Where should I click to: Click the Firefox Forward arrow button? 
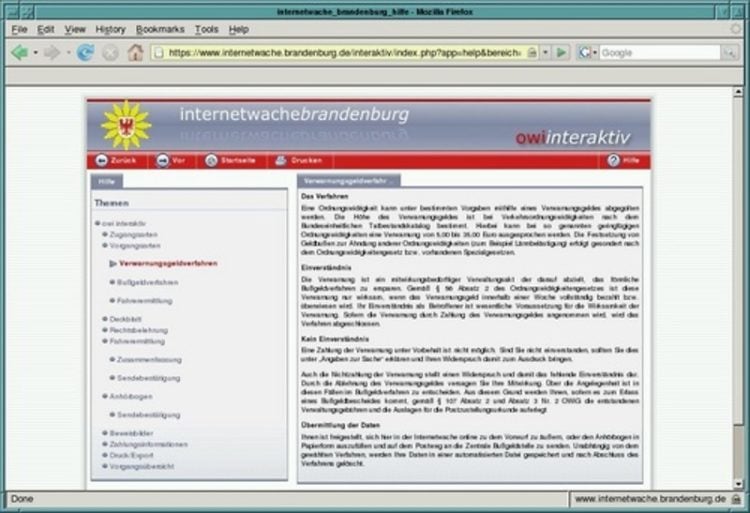pos(52,52)
